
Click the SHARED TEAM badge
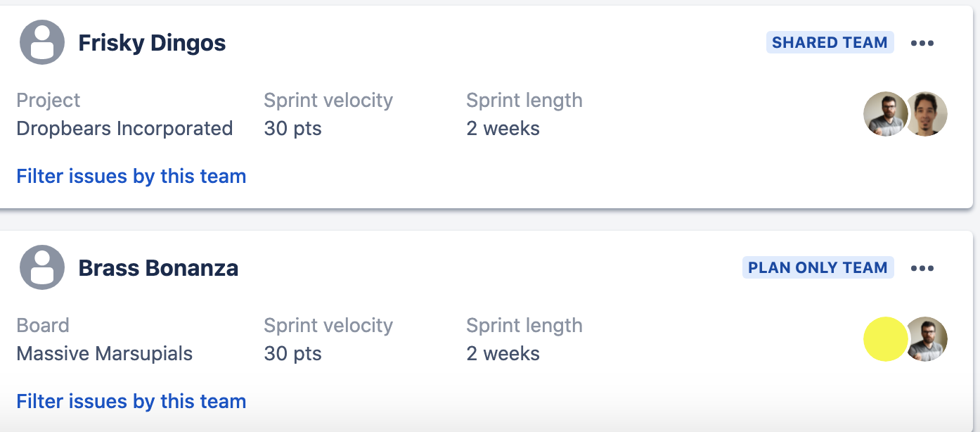pyautogui.click(x=830, y=42)
